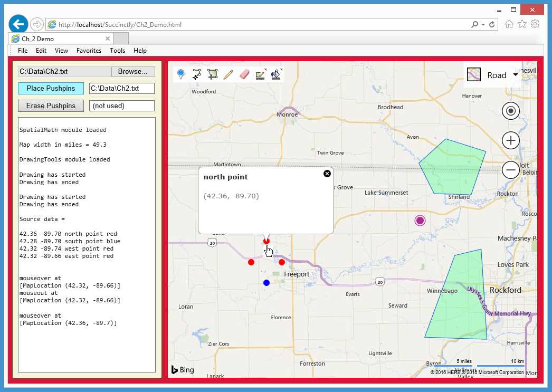Open the address bar autocomplete dropdown arrow
552x392 pixels.
coord(483,24)
